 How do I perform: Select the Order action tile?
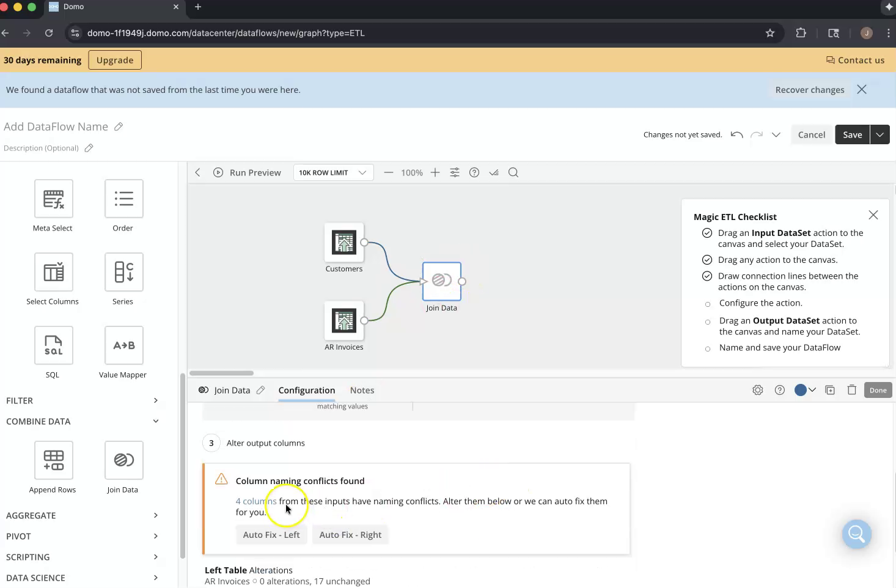click(x=124, y=199)
